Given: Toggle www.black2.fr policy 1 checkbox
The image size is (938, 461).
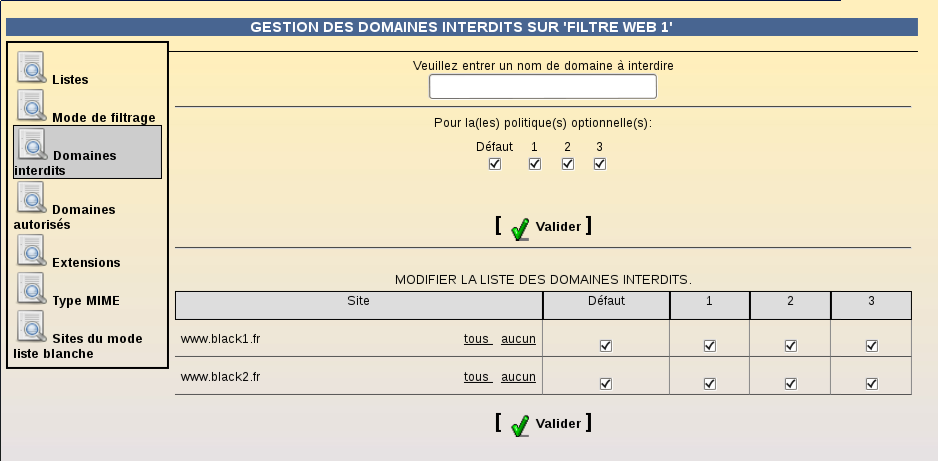Looking at the screenshot, I should coord(709,383).
